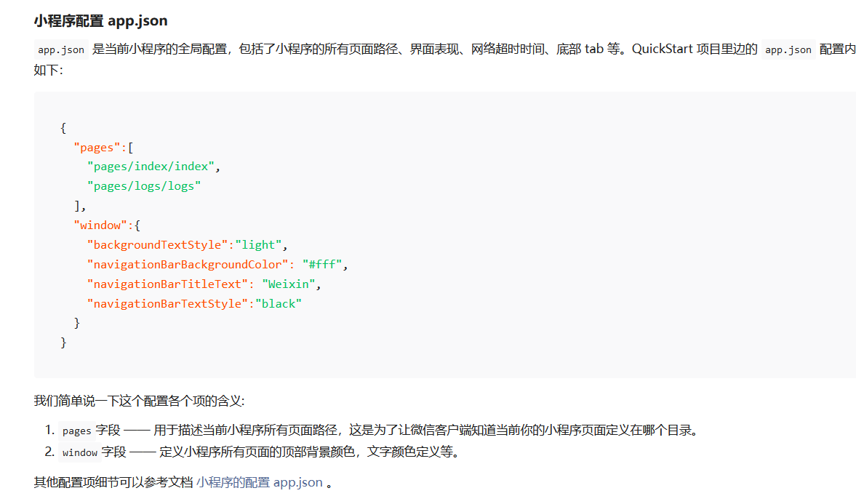Click the backgroundTextStyle value "light"
The width and height of the screenshot is (856, 504).
click(x=260, y=244)
